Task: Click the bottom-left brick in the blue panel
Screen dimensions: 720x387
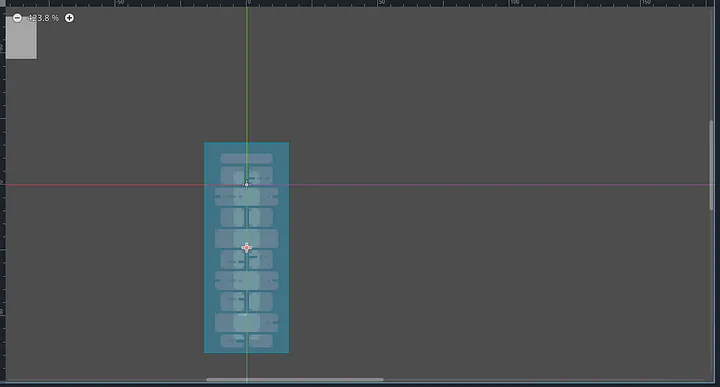Action: (232, 341)
